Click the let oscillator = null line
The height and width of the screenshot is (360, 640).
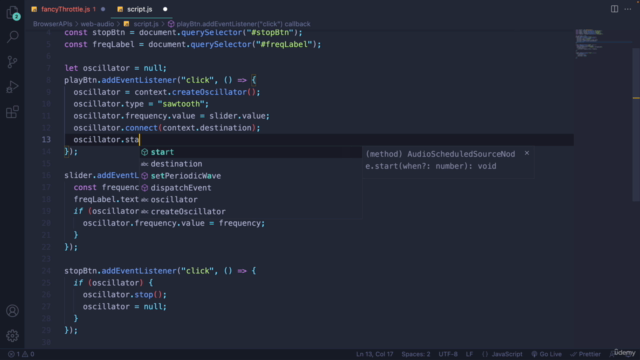[x=116, y=68]
